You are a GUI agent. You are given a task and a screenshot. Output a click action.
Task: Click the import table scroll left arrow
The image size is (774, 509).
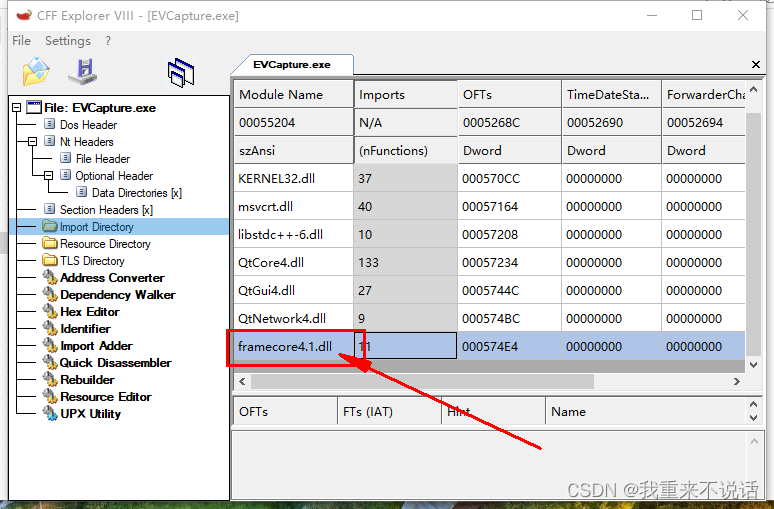(x=242, y=381)
